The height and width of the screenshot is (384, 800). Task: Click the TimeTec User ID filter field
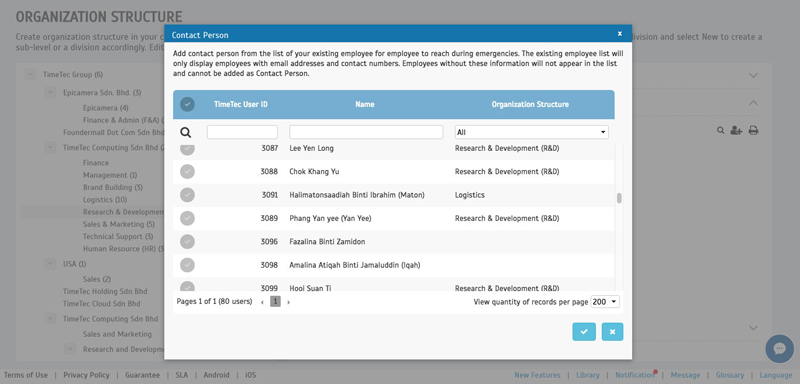[242, 132]
